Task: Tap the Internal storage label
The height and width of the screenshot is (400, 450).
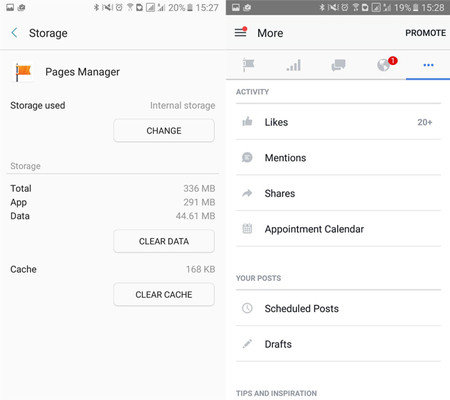Action: [182, 106]
